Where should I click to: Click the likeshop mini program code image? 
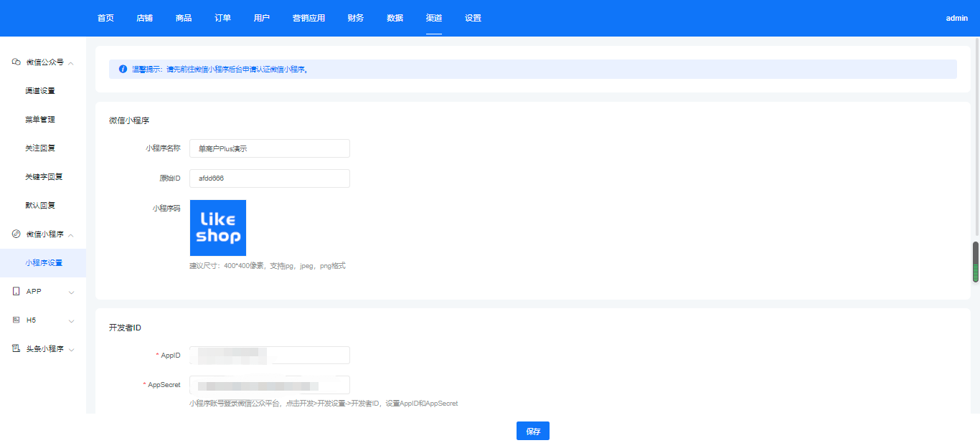coord(218,228)
